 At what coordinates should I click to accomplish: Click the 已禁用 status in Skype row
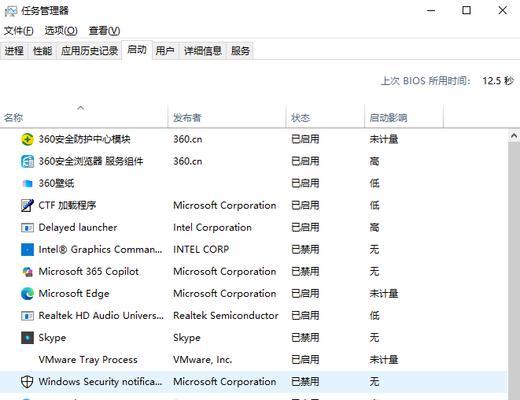tap(305, 337)
